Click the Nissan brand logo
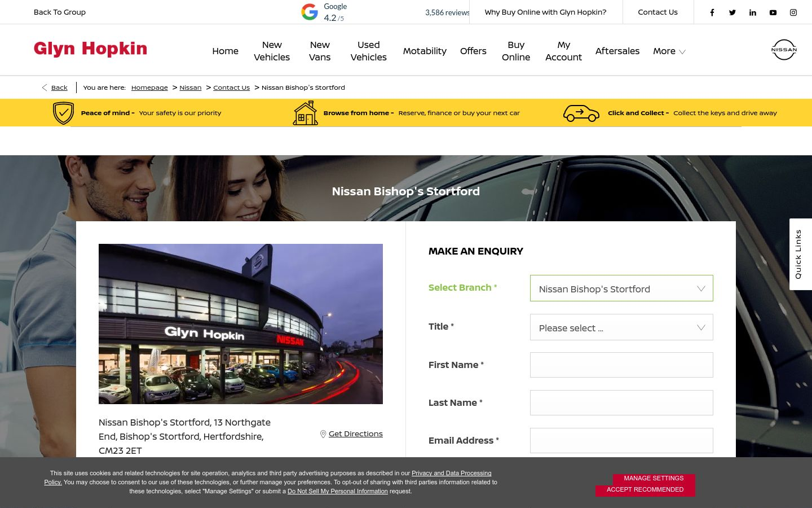The width and height of the screenshot is (812, 508). click(784, 50)
